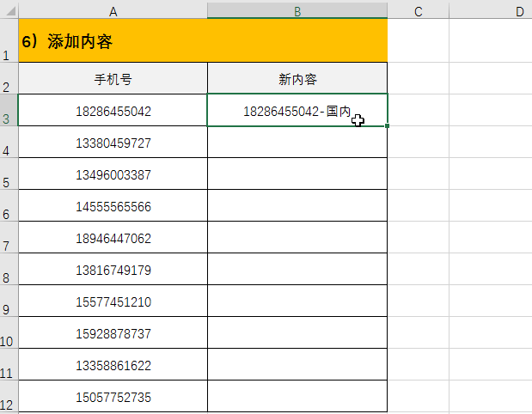Select row 12 header

(x=9, y=396)
